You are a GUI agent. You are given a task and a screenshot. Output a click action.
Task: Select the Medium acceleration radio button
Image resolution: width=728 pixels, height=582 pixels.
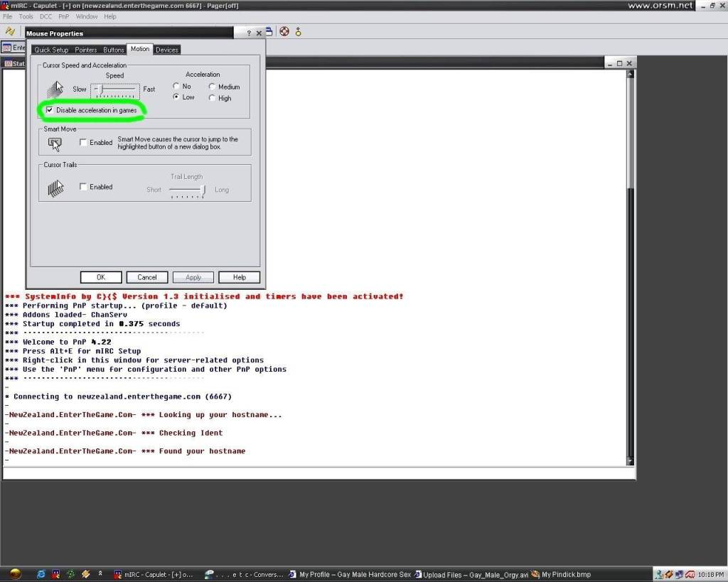click(212, 87)
